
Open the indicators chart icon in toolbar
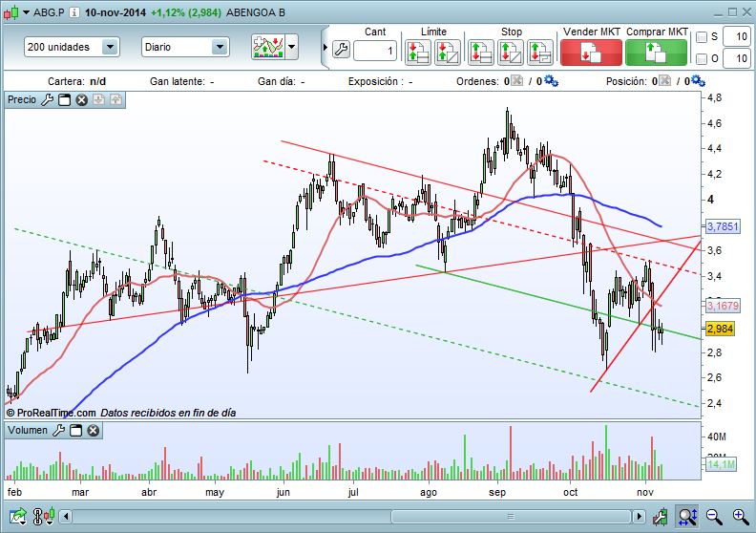268,47
